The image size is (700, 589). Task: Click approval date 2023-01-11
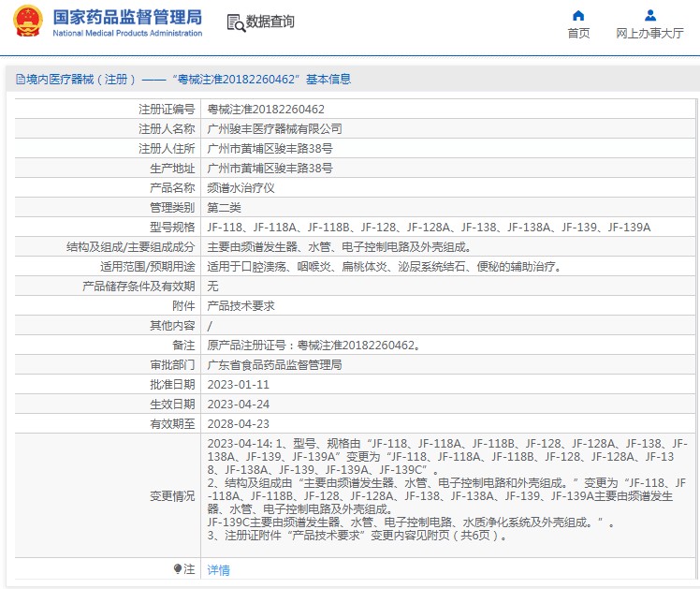pyautogui.click(x=238, y=385)
